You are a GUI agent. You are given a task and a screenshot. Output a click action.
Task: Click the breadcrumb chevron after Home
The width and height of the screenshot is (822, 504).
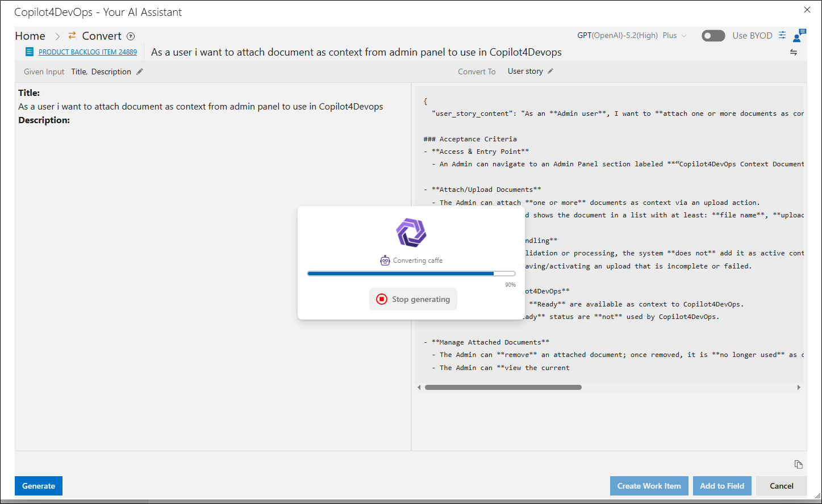click(57, 36)
